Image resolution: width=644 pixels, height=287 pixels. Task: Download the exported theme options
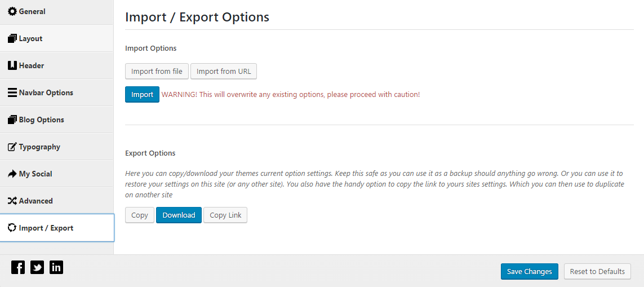179,215
